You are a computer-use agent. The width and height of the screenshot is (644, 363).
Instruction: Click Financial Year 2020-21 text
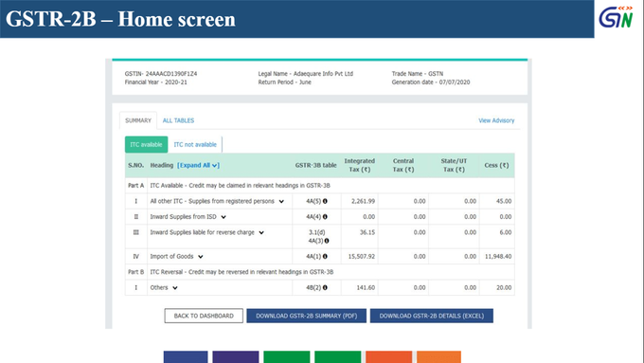pos(155,82)
